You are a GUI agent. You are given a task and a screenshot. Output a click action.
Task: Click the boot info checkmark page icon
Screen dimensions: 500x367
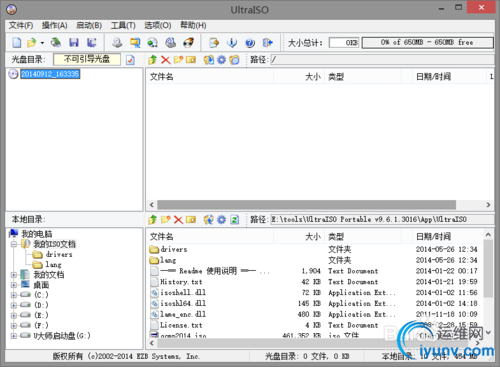click(130, 60)
